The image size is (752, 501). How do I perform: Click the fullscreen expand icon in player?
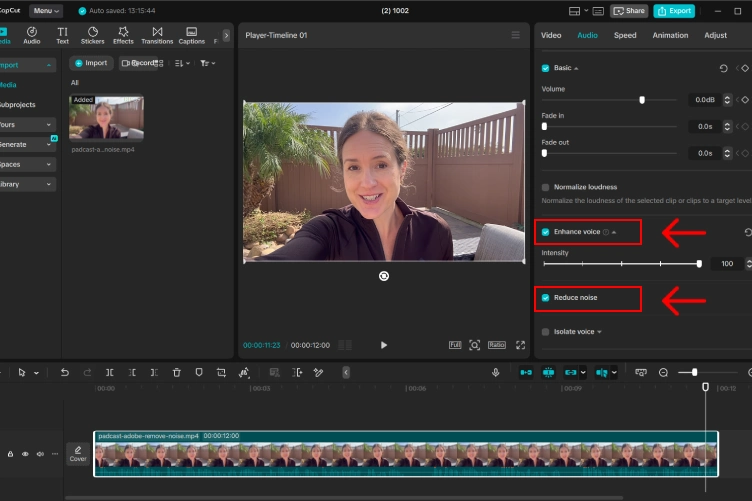point(520,345)
